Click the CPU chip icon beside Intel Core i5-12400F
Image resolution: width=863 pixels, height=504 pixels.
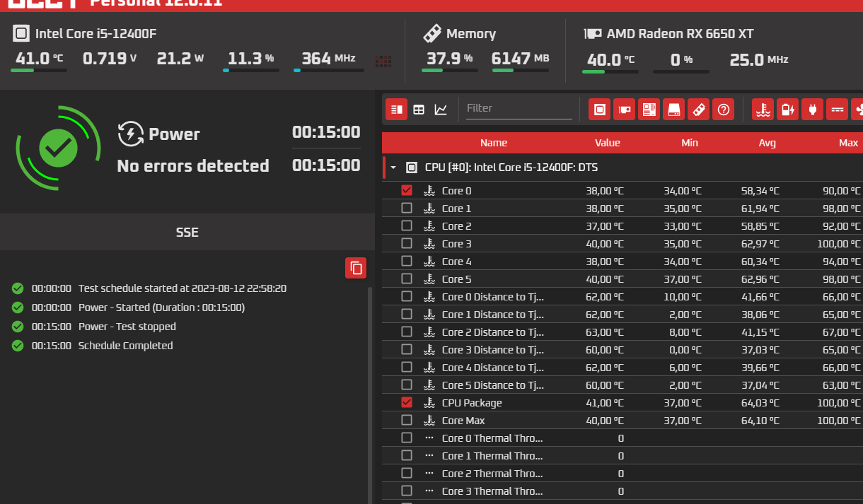21,33
